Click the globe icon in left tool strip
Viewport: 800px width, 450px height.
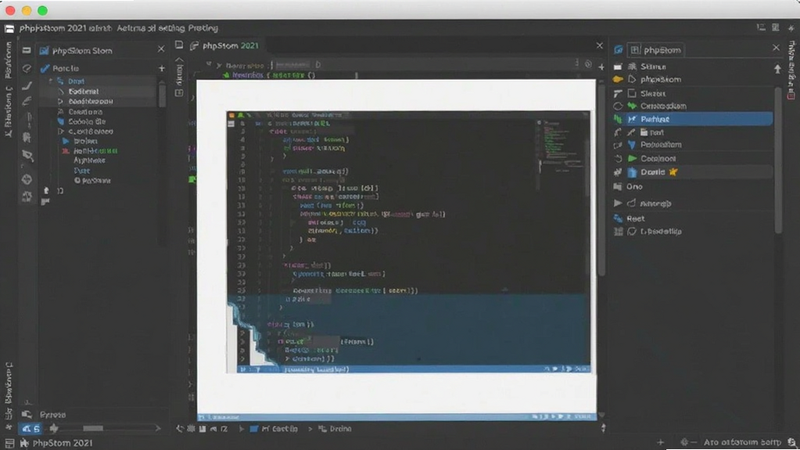[27, 179]
